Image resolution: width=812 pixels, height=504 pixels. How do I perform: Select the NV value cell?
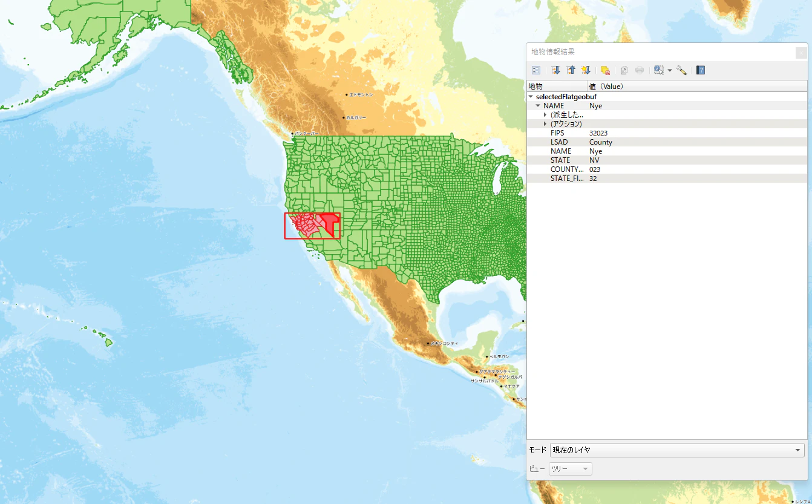(594, 160)
